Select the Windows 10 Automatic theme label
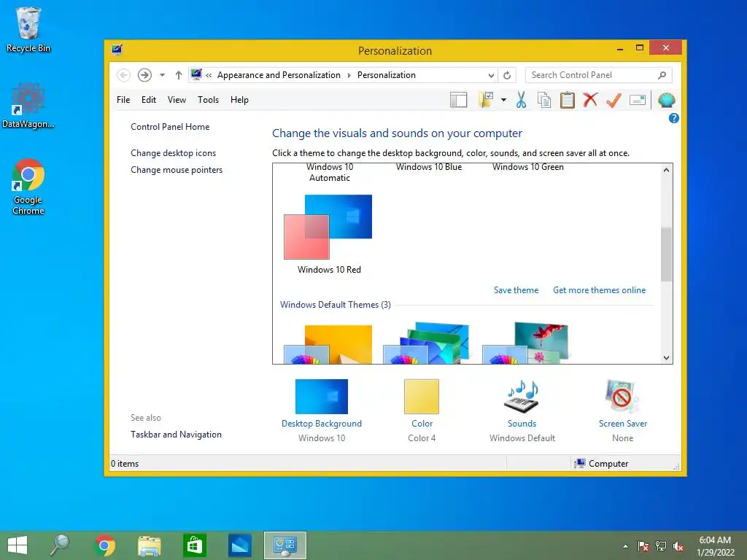This screenshot has width=747, height=560. tap(330, 172)
